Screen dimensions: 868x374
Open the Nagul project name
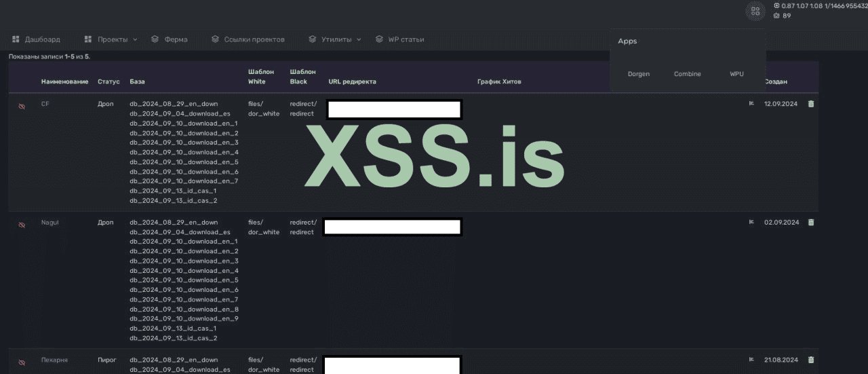coord(50,222)
